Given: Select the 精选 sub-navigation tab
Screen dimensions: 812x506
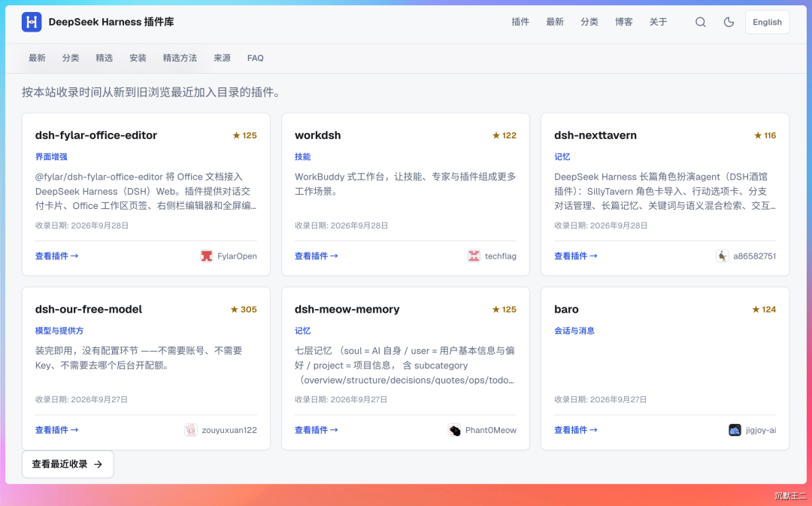Looking at the screenshot, I should click(104, 58).
